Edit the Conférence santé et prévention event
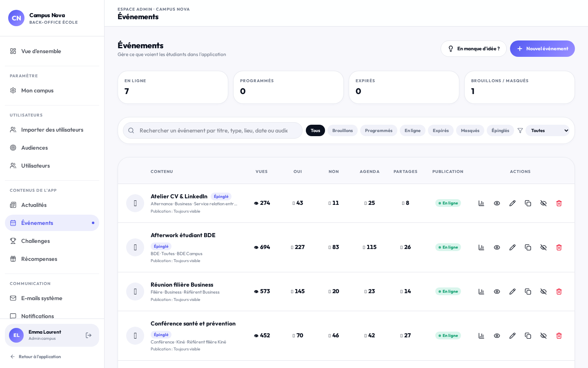The width and height of the screenshot is (588, 368). [x=512, y=336]
